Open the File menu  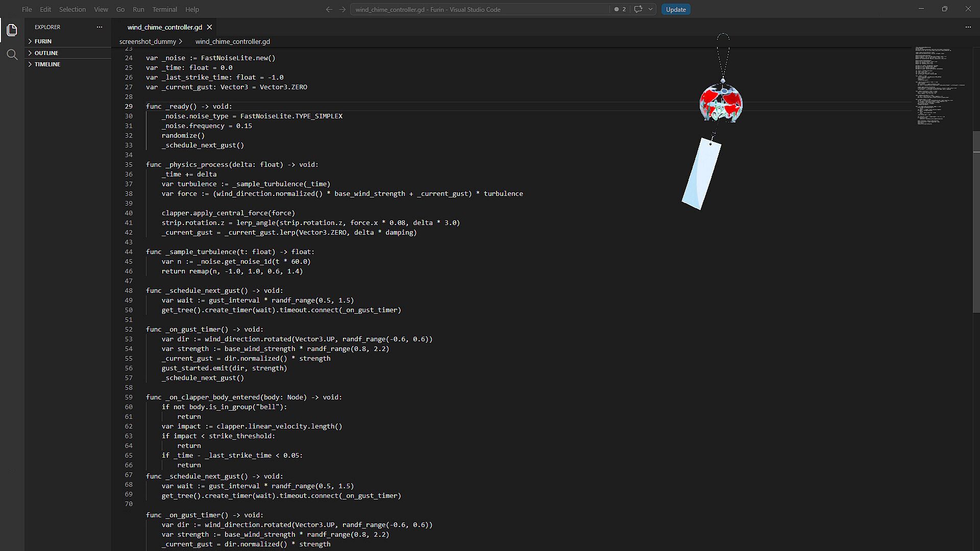(27, 9)
